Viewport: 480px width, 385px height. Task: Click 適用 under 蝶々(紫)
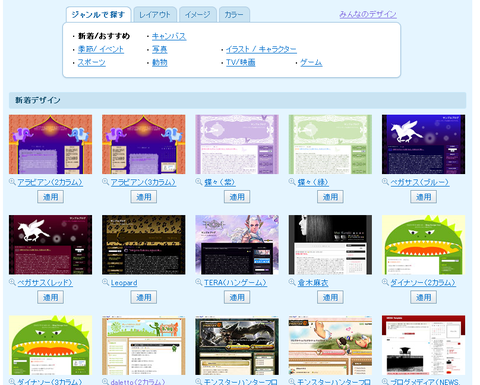pos(237,197)
